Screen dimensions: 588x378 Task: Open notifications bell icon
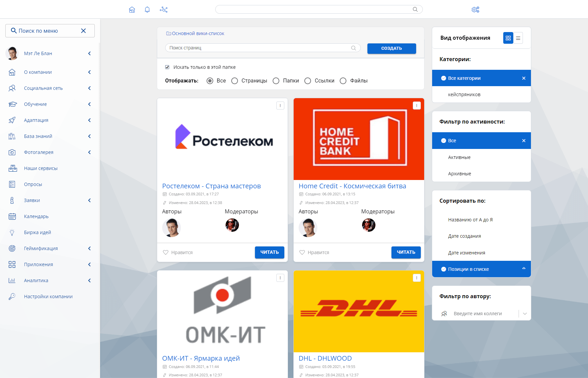(x=147, y=10)
